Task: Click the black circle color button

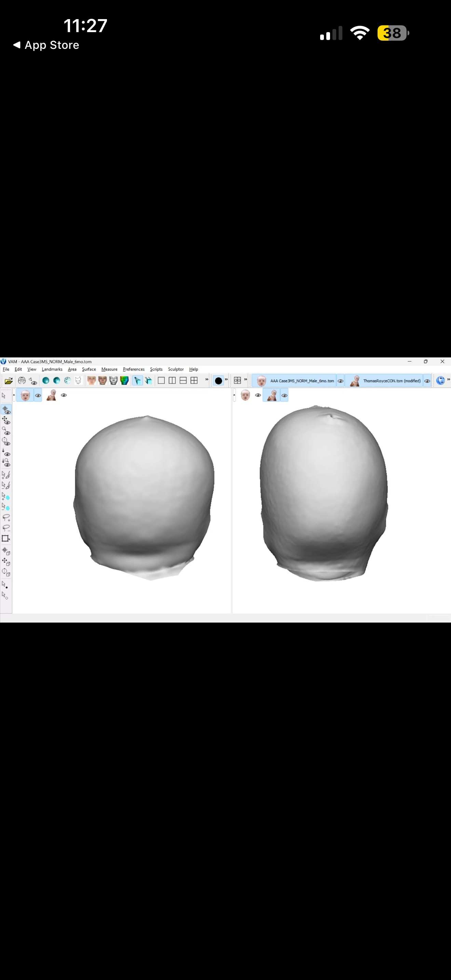Action: coord(218,380)
